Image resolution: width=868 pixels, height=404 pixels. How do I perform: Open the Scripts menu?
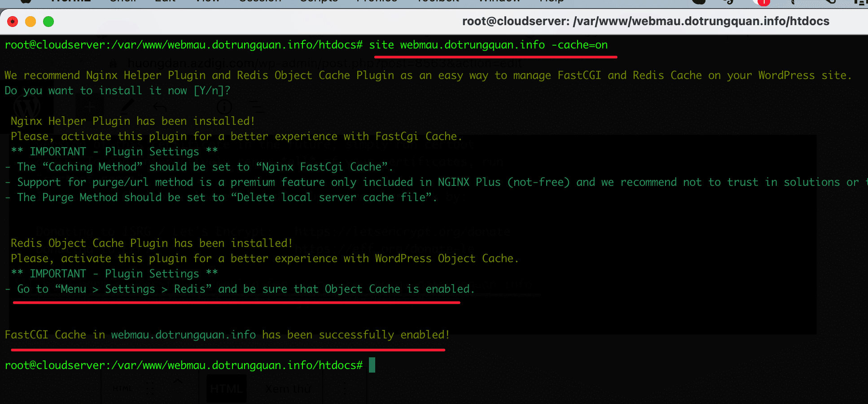pos(319,1)
